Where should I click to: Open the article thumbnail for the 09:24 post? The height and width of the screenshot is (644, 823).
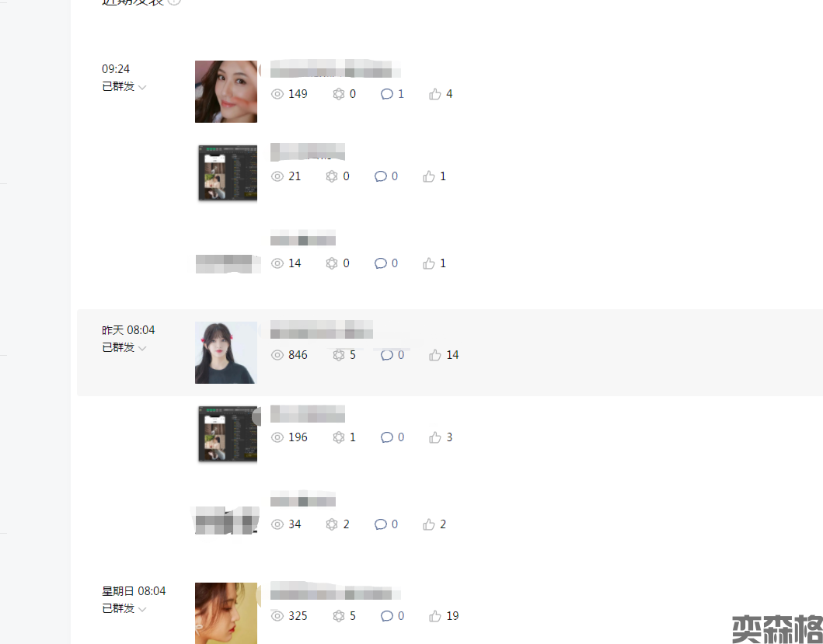[x=226, y=92]
